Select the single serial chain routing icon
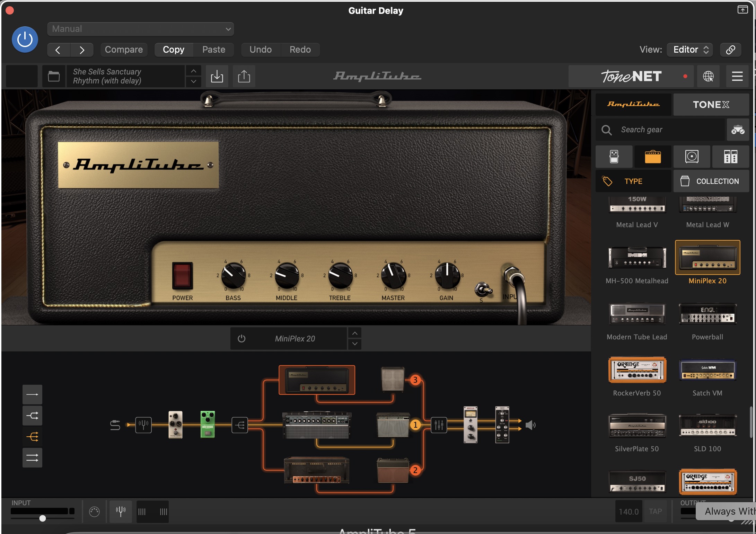 (x=32, y=394)
